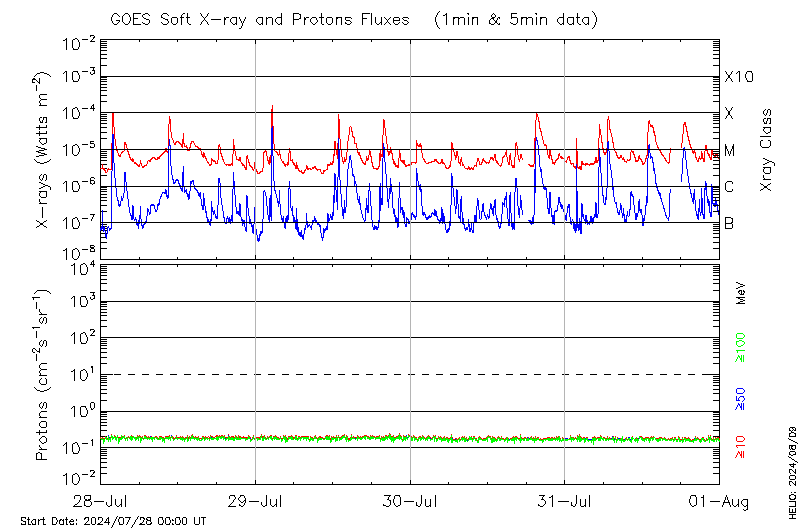Click the Start Date text at bottom
Image resolution: width=800 pixels, height=530 pixels.
pyautogui.click(x=113, y=521)
